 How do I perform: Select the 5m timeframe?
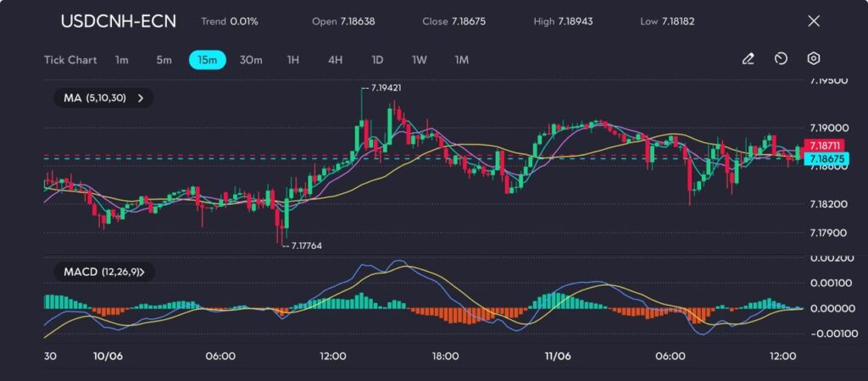click(164, 60)
